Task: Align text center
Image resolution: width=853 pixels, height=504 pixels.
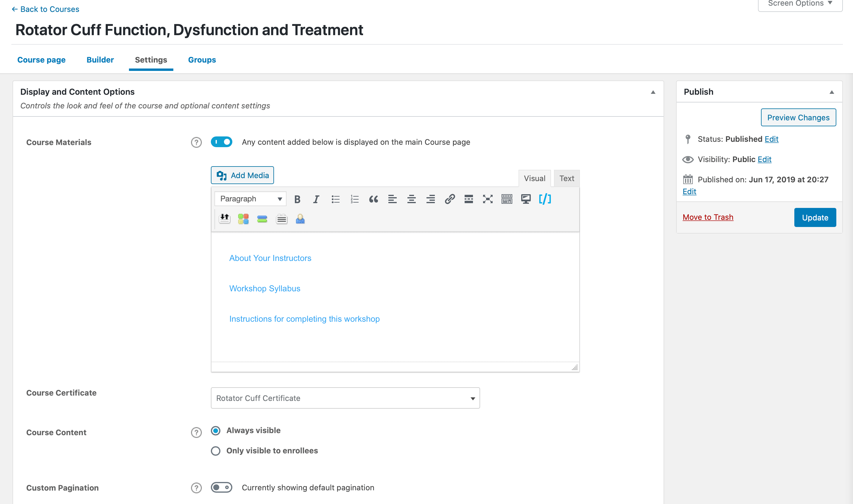Action: pyautogui.click(x=412, y=199)
